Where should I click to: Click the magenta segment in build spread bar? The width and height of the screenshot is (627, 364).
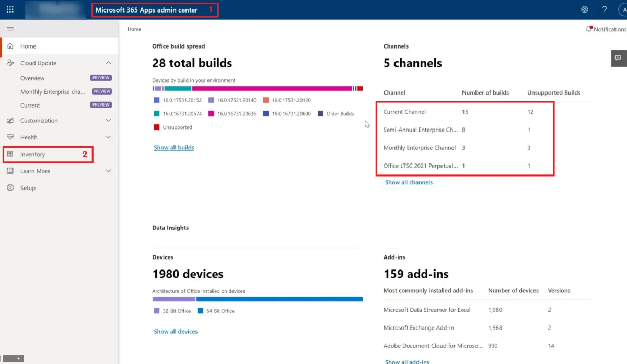pyautogui.click(x=272, y=89)
